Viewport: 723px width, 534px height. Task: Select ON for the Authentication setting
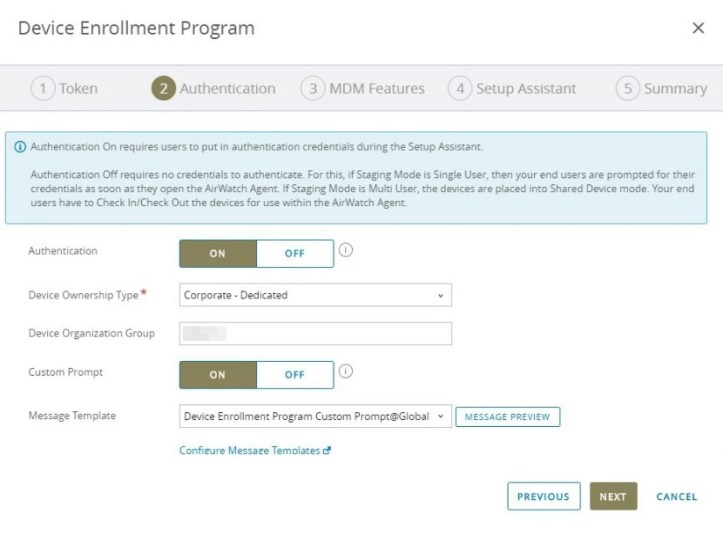coord(218,254)
